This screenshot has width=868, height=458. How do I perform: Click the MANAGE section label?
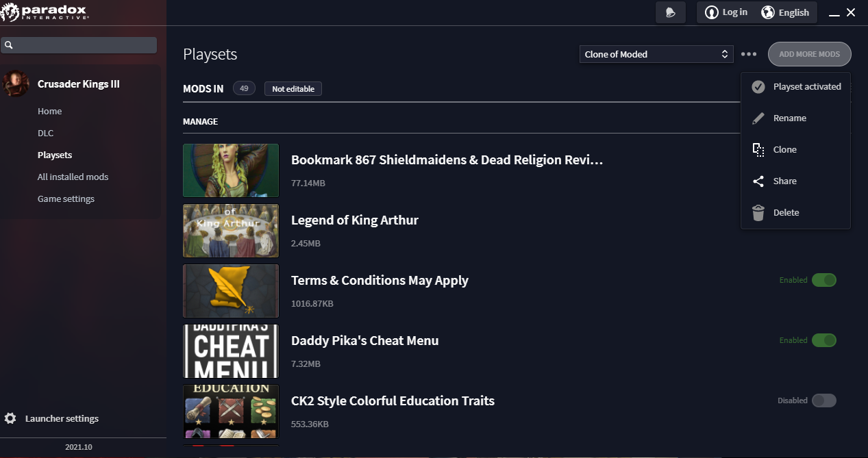coord(200,121)
